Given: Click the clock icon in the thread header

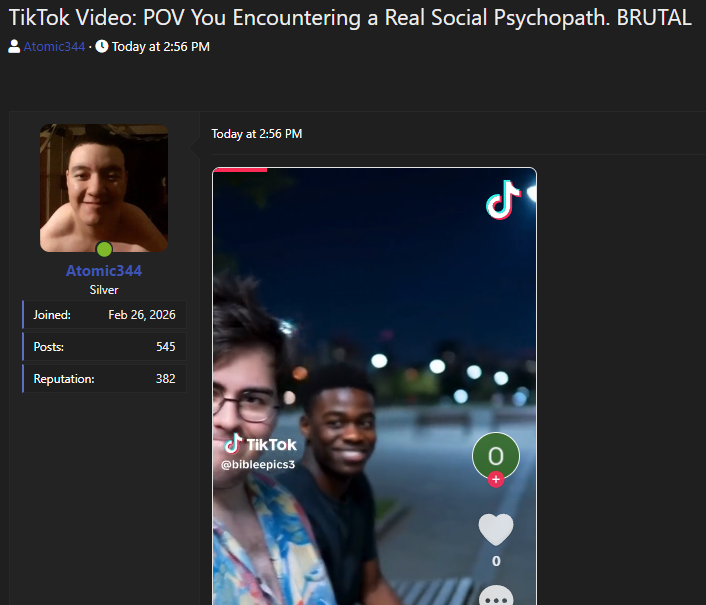Looking at the screenshot, I should (102, 47).
